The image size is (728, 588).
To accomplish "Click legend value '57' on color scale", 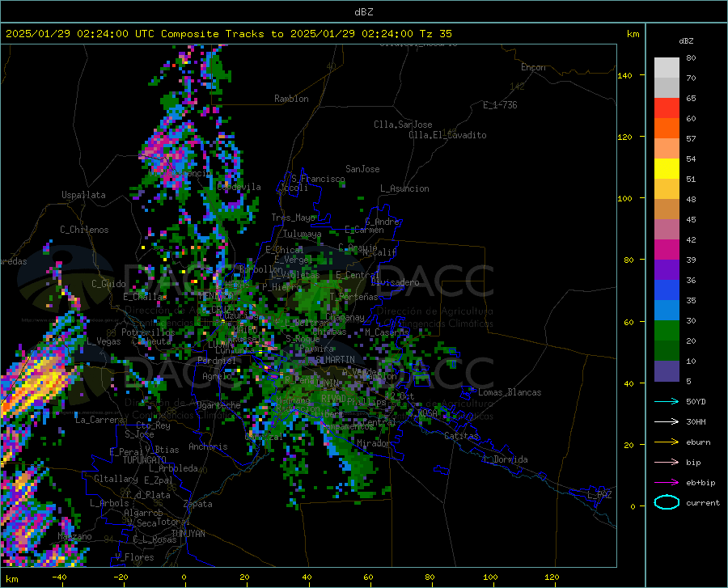I will coord(691,139).
